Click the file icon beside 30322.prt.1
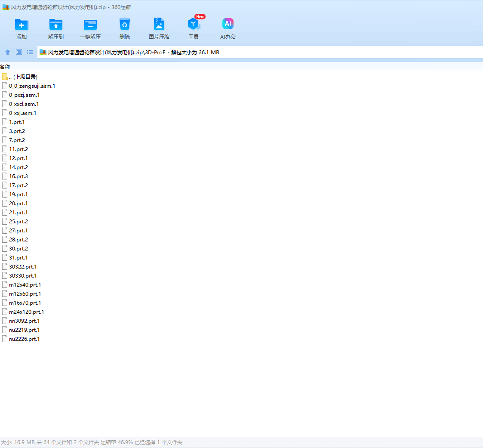This screenshot has height=448, width=483. 5,266
